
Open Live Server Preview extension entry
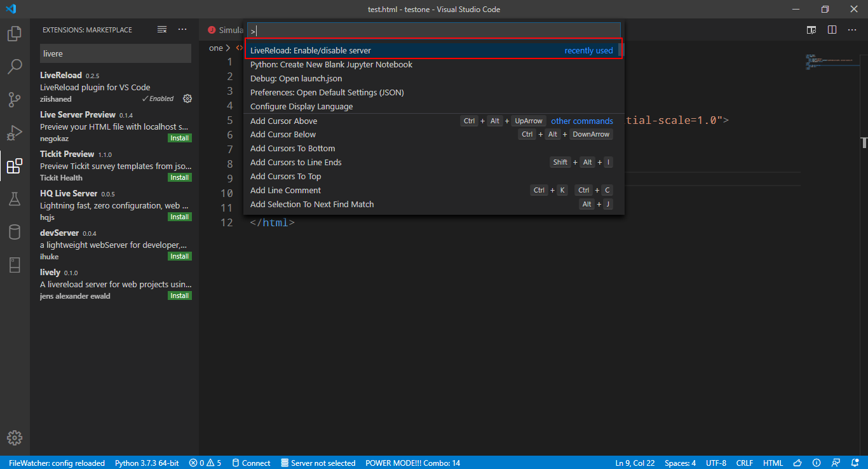115,126
